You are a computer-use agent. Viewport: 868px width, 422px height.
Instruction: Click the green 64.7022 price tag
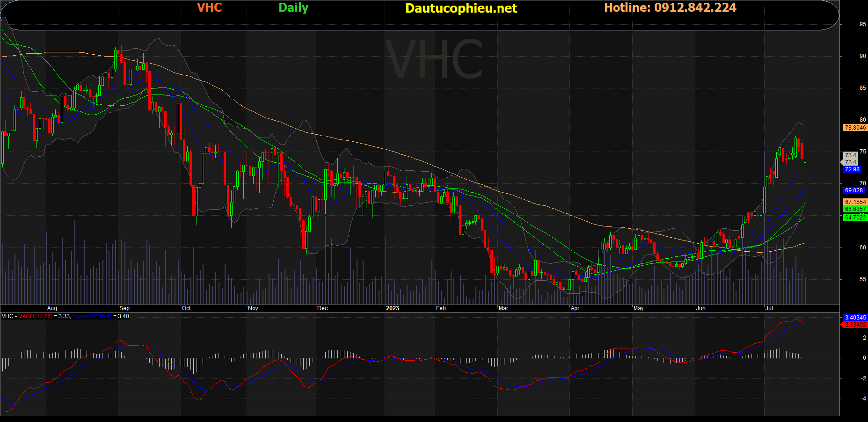click(x=855, y=218)
